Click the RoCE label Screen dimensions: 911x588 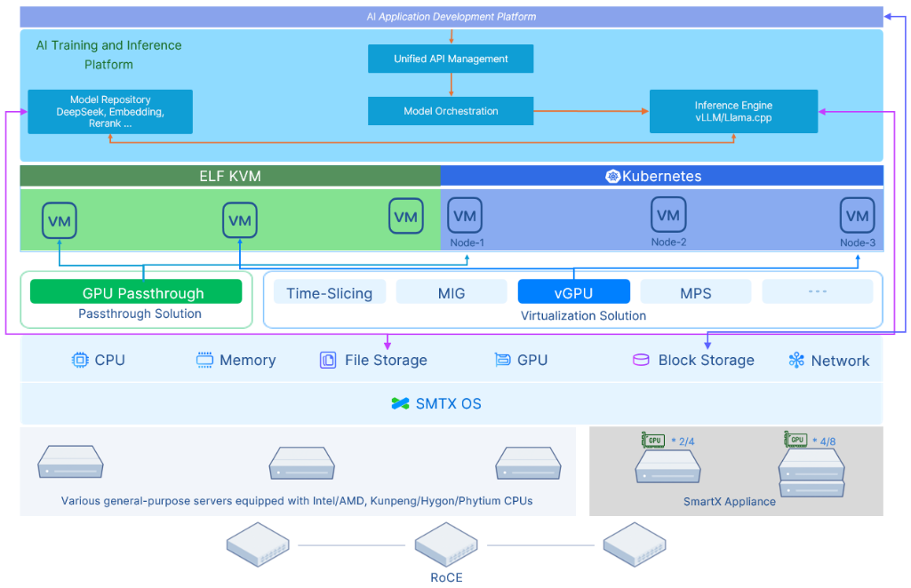tap(446, 577)
